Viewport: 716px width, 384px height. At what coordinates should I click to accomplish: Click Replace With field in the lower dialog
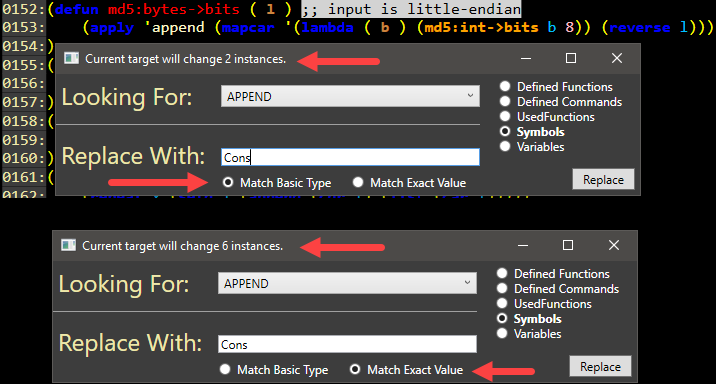coord(347,344)
